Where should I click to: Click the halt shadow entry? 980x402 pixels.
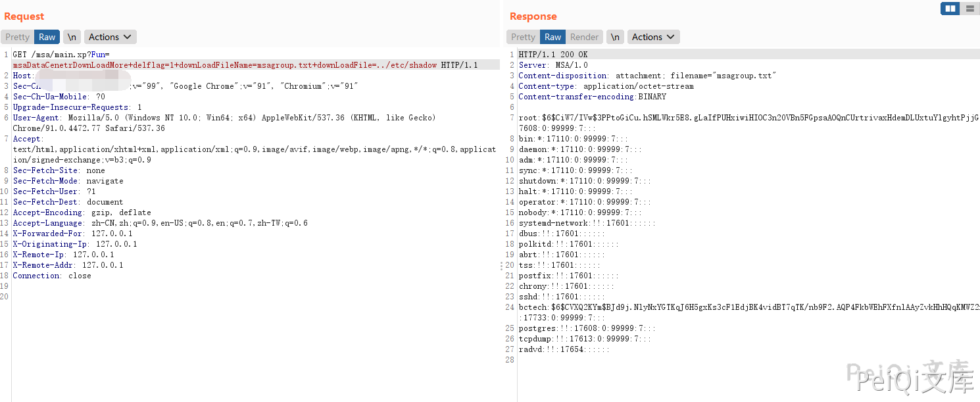click(576, 191)
